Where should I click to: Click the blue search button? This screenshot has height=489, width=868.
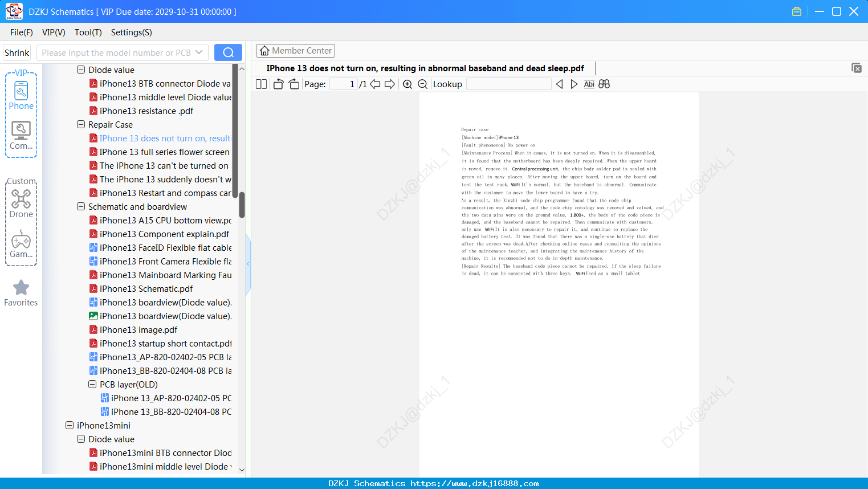pos(228,52)
